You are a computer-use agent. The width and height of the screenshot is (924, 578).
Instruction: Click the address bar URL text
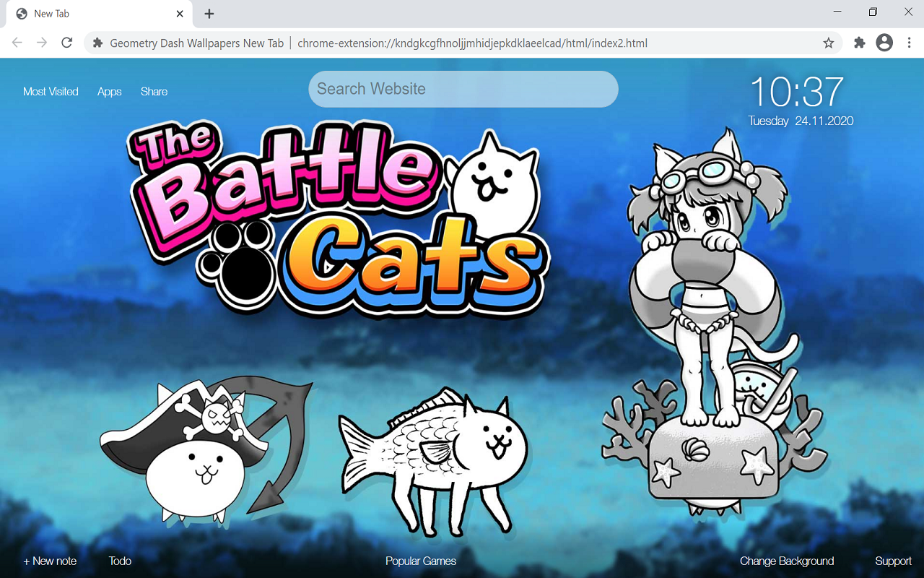point(472,43)
